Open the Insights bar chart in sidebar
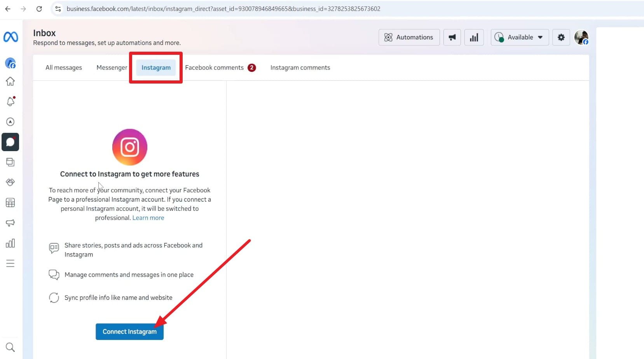The height and width of the screenshot is (359, 644). coord(10,243)
